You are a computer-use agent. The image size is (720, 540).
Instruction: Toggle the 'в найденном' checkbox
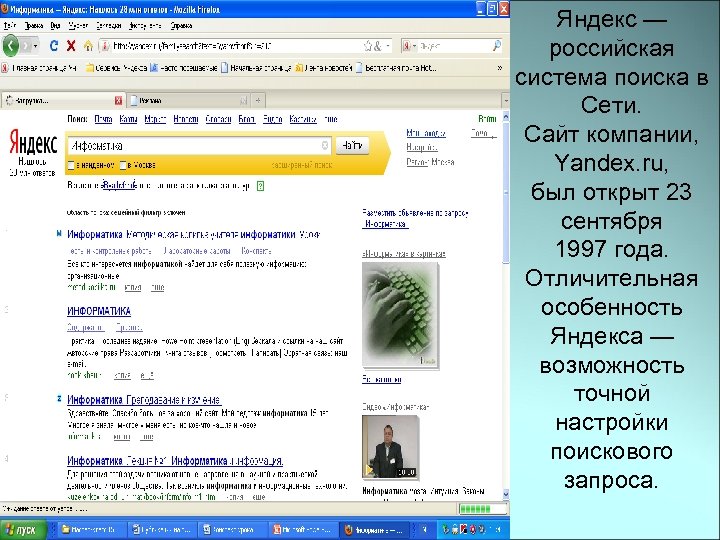[x=71, y=165]
